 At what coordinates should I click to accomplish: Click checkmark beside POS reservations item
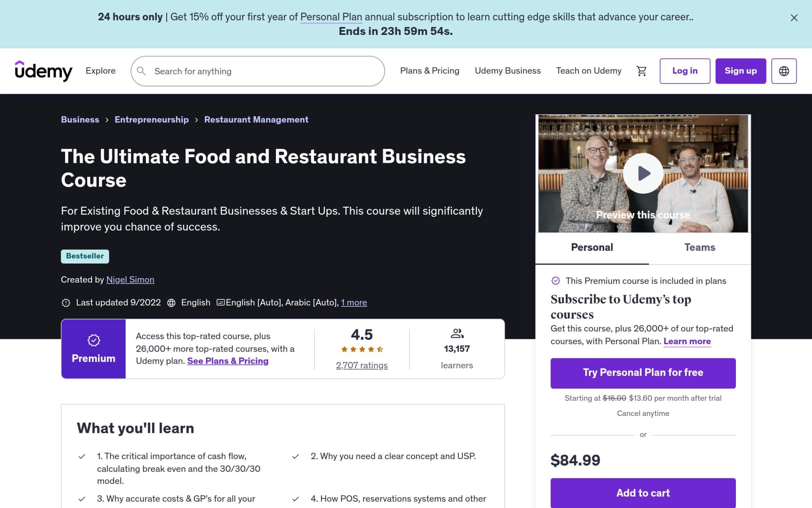pyautogui.click(x=295, y=499)
